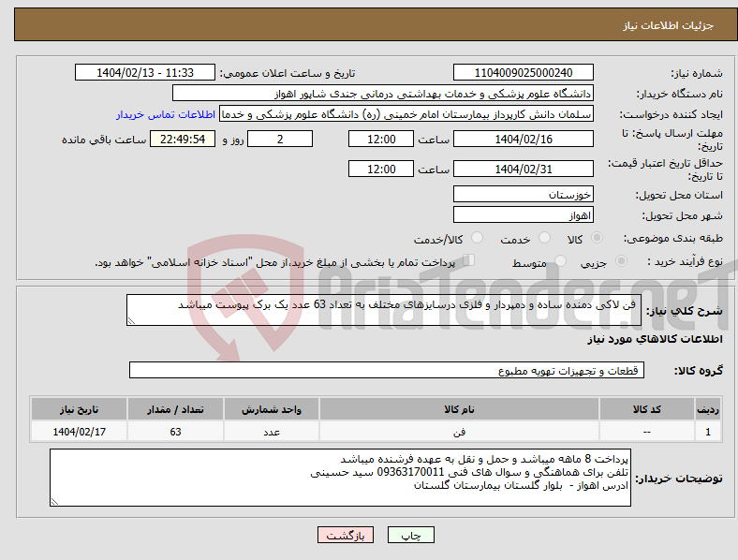Screen dimensions: 738x560
Task: Click the request creator field سلمان دانش
Action: coord(406,114)
